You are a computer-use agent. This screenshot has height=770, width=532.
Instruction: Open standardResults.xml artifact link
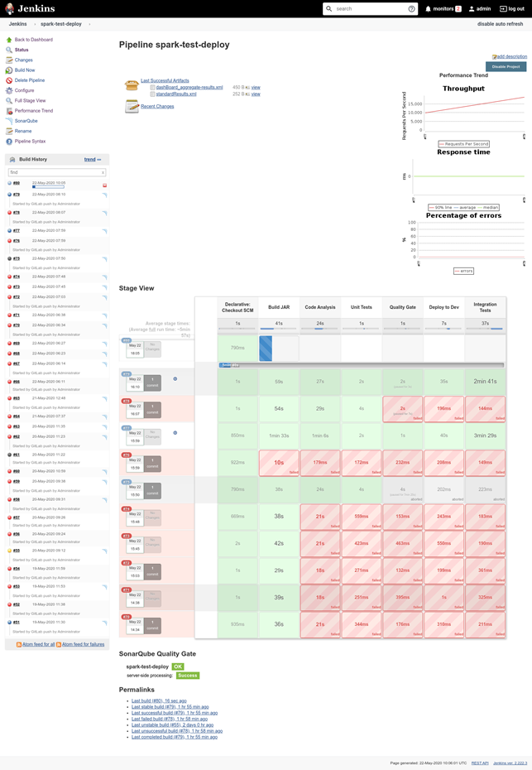(x=176, y=94)
